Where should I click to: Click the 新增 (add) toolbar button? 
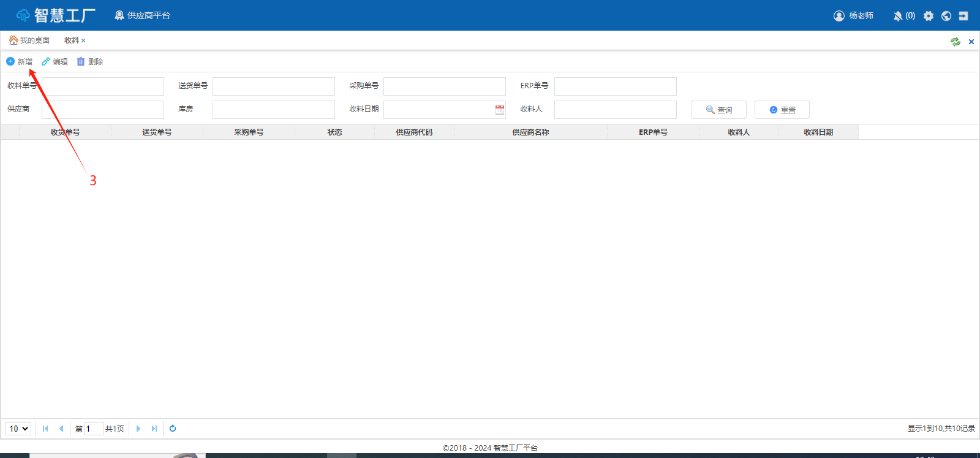pyautogui.click(x=20, y=61)
